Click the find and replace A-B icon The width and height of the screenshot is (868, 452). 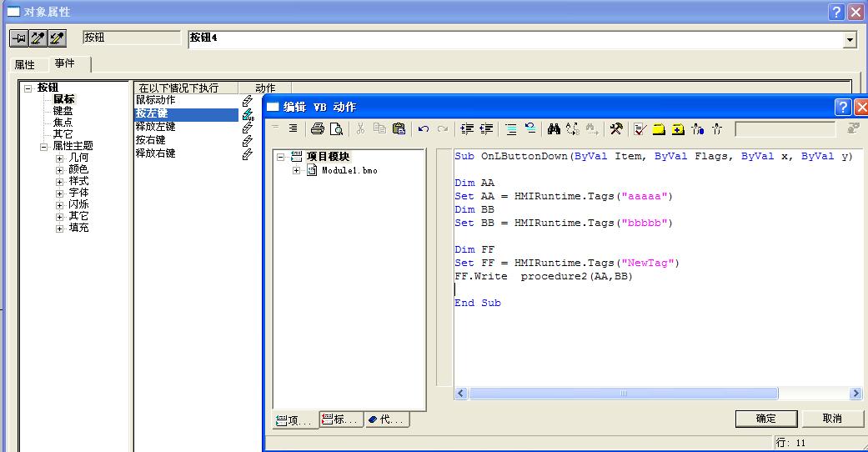572,129
